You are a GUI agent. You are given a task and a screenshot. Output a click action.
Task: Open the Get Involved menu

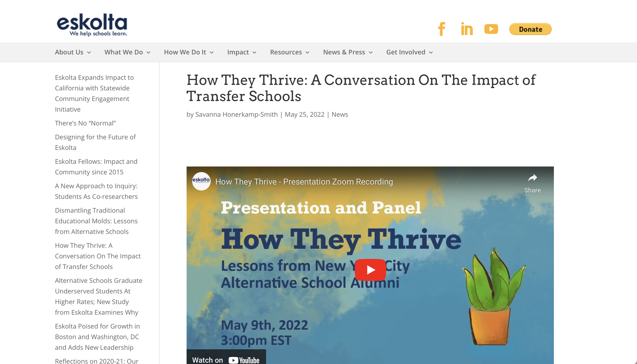click(409, 52)
